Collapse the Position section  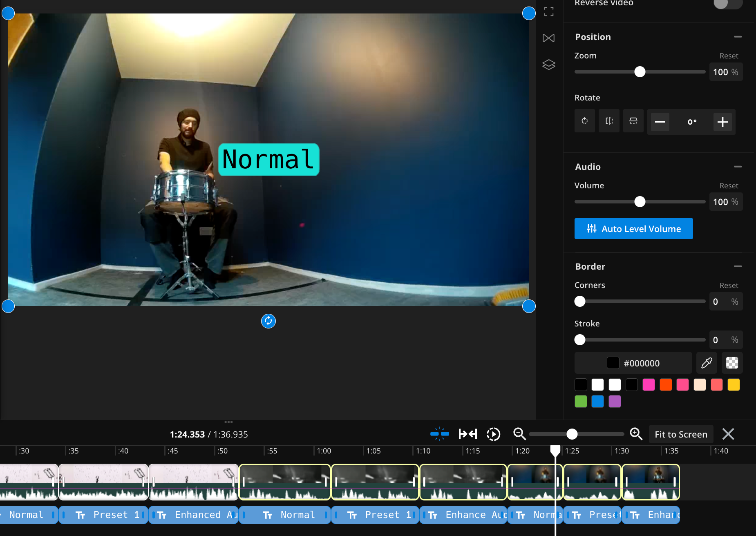coord(738,37)
